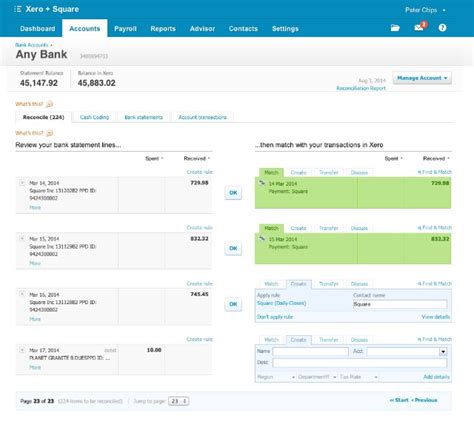Screen dimensions: 474x424
Task: Click the Name input field
Action: [x=310, y=351]
